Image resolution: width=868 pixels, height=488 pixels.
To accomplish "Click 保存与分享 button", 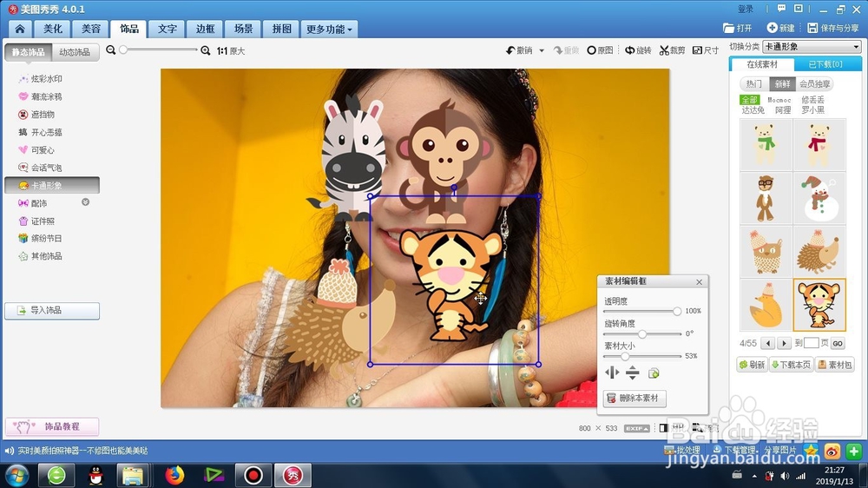I will (x=833, y=29).
